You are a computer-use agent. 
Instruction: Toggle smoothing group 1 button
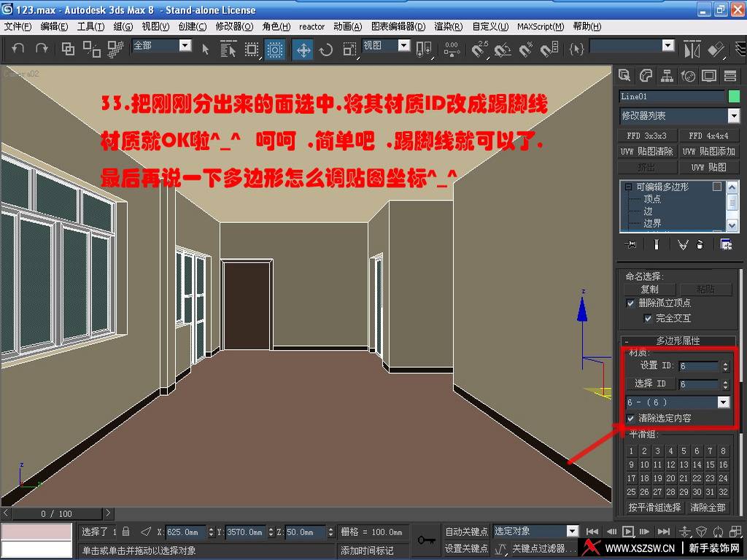coord(631,451)
